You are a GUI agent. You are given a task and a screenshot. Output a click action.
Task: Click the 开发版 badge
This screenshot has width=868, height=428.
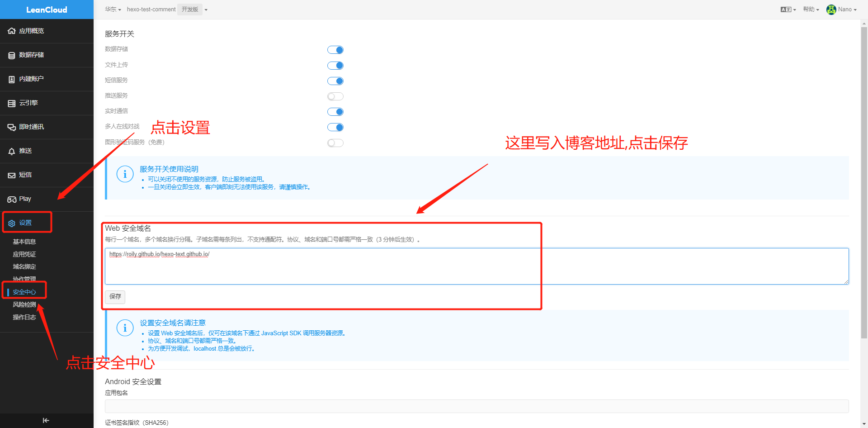(x=190, y=10)
